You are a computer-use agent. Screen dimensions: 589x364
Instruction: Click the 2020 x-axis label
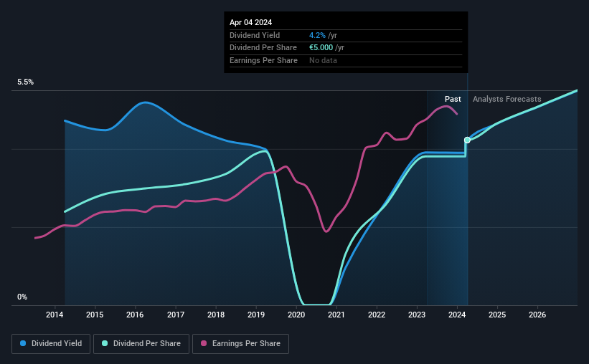point(296,315)
